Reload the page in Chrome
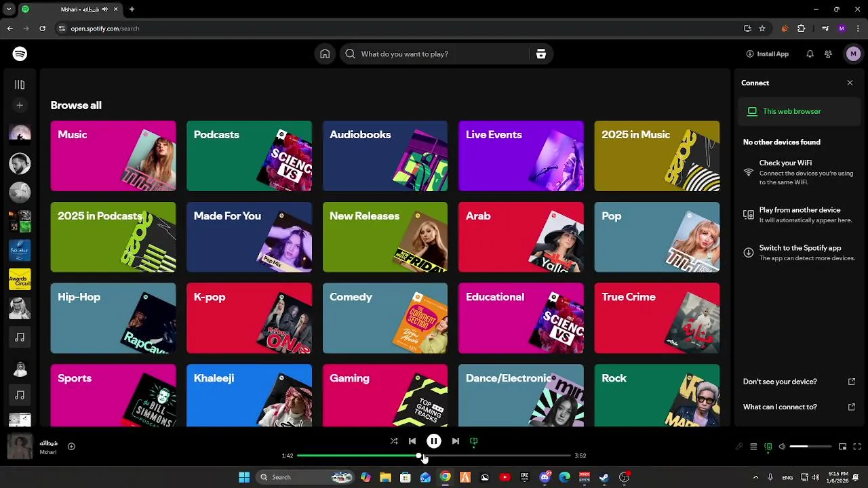The width and height of the screenshot is (868, 488). (x=42, y=28)
